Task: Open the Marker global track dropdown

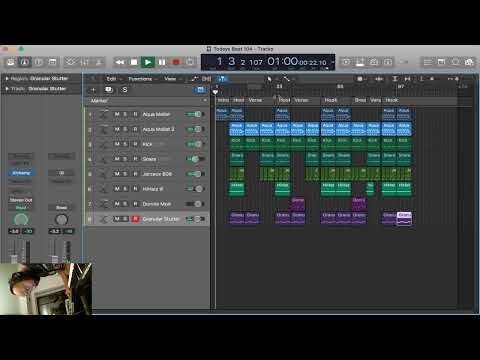Action: [205, 100]
